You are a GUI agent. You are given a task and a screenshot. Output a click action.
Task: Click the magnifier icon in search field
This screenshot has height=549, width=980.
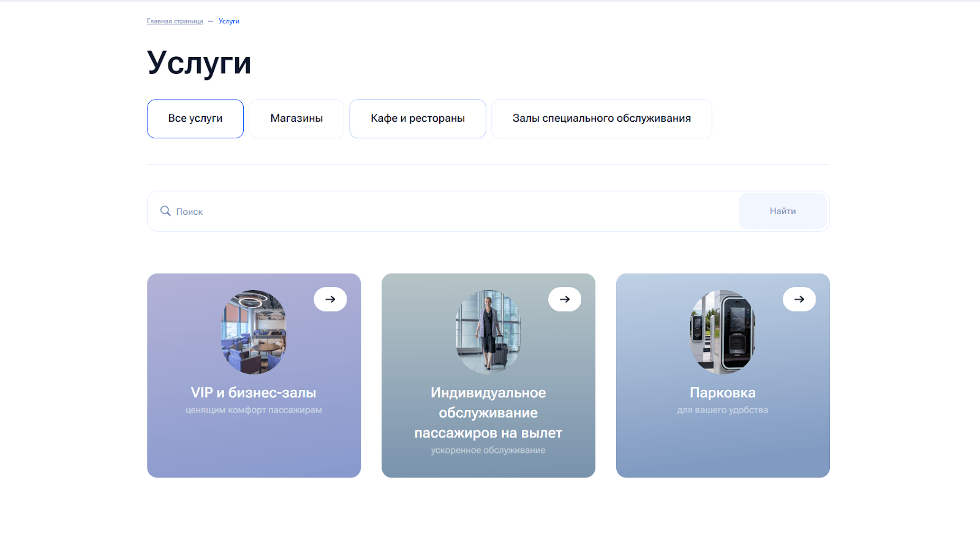pyautogui.click(x=165, y=211)
